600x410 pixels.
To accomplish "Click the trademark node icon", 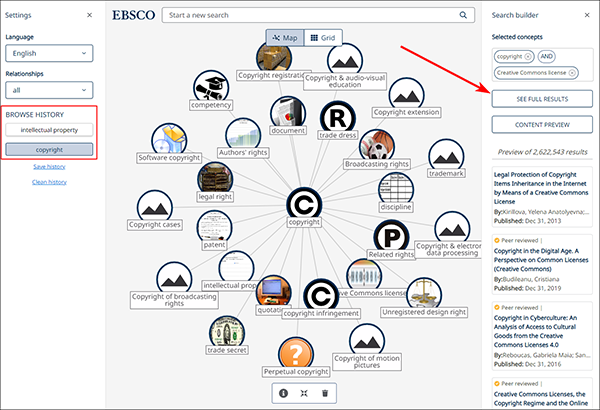I will click(446, 157).
